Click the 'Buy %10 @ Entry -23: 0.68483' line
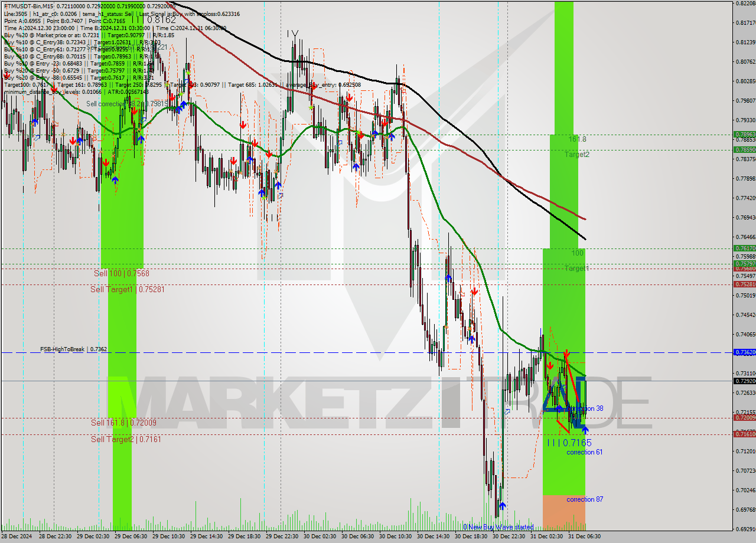Viewport: 756px width, 543px height. pyautogui.click(x=44, y=63)
